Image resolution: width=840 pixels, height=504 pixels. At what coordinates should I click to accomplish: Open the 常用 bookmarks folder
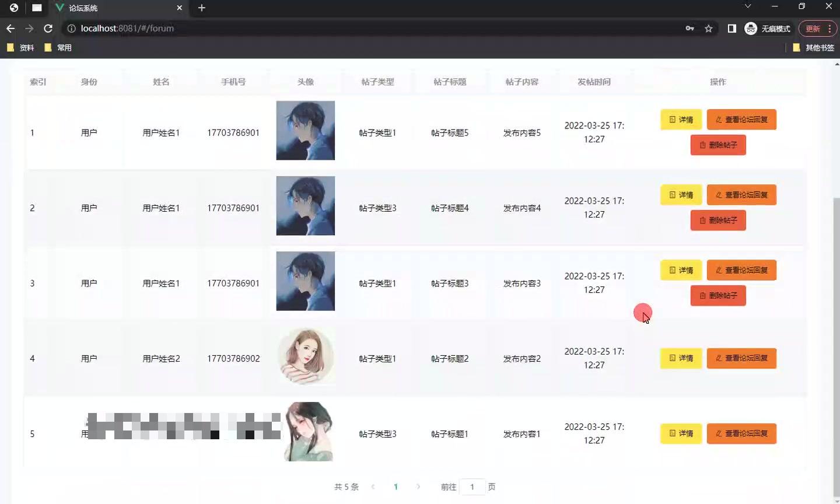click(58, 48)
